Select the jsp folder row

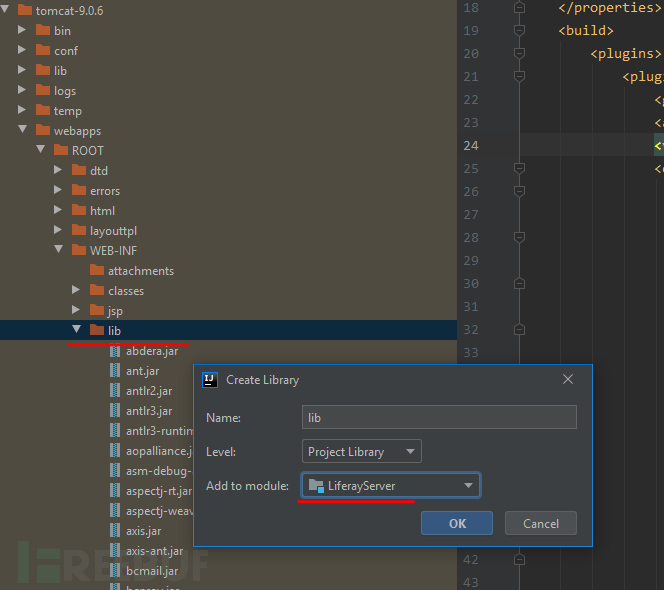pyautogui.click(x=228, y=310)
